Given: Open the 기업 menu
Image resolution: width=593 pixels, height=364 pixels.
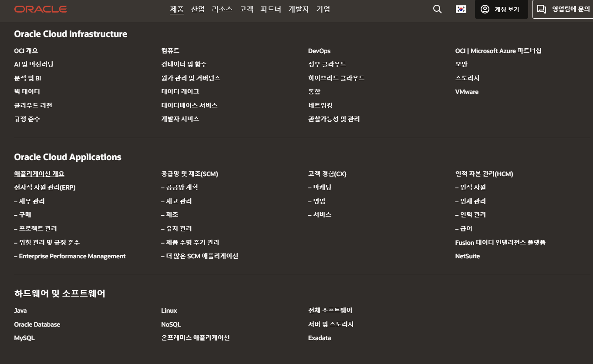Looking at the screenshot, I should [323, 9].
